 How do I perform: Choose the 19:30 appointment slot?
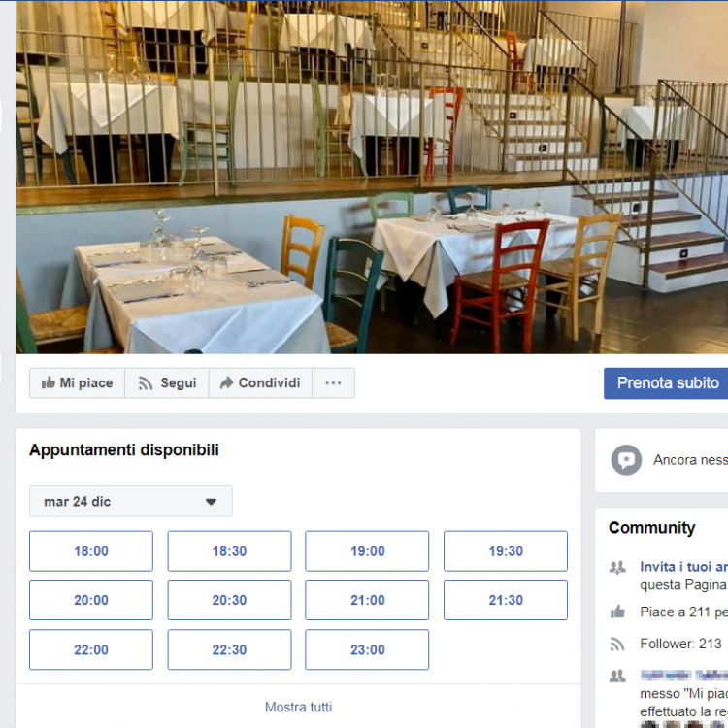tap(506, 551)
